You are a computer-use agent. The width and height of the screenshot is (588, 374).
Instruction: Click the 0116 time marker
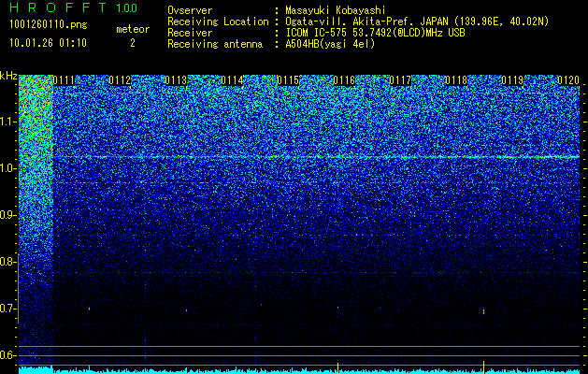pyautogui.click(x=344, y=80)
